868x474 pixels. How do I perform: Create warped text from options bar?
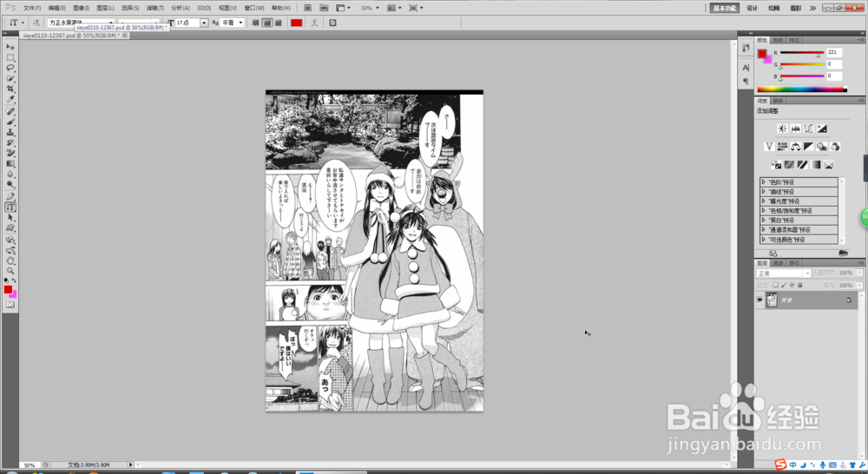tap(314, 23)
